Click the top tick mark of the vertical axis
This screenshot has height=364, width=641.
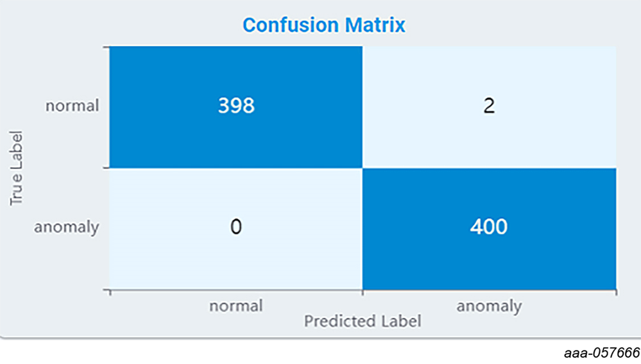click(107, 47)
